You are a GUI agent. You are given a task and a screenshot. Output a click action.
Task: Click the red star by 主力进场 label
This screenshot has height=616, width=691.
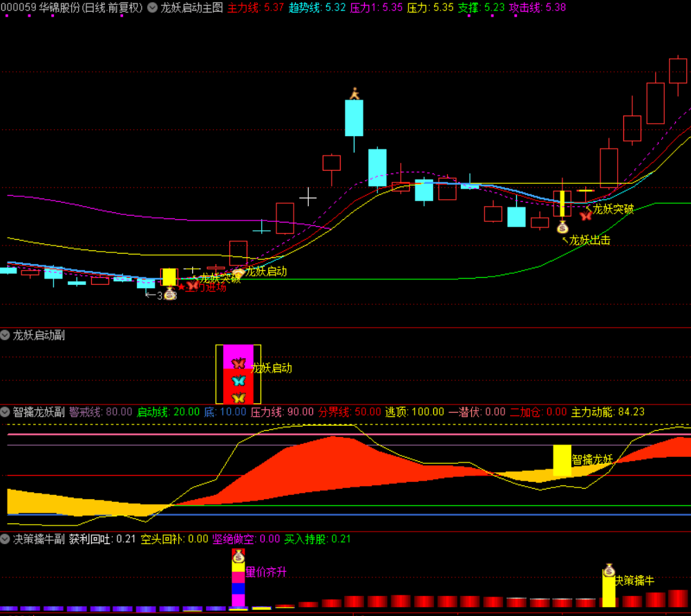182,286
